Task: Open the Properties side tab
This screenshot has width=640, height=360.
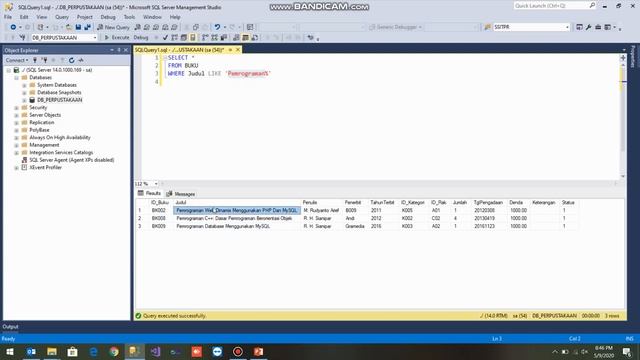Action: pyautogui.click(x=633, y=56)
